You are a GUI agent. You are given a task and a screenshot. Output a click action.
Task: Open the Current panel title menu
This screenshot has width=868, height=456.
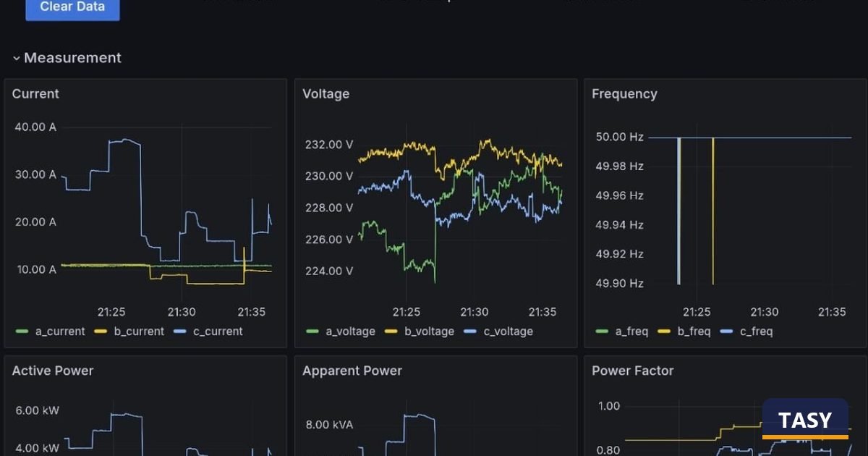click(35, 94)
